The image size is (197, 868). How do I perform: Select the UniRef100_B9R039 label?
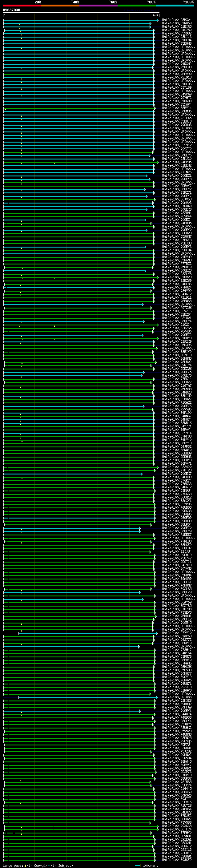[x=176, y=521]
